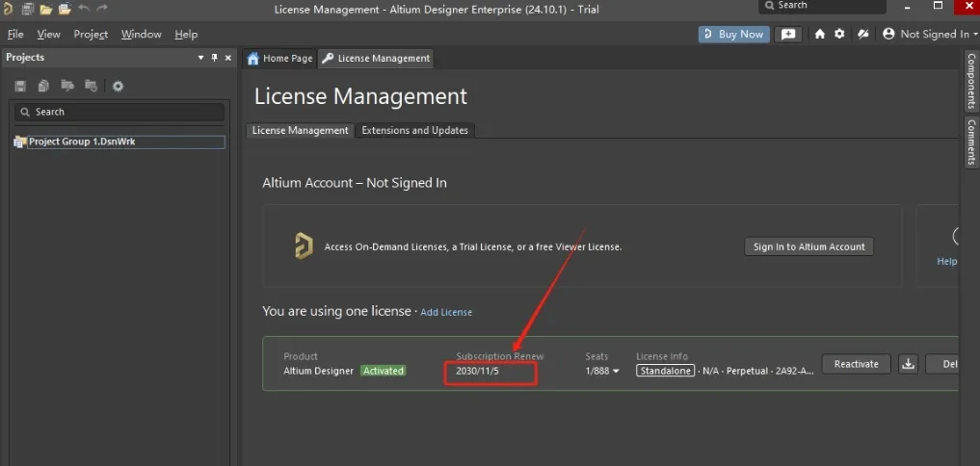The width and height of the screenshot is (980, 466).
Task: Click the You are using one license text
Action: (x=336, y=310)
